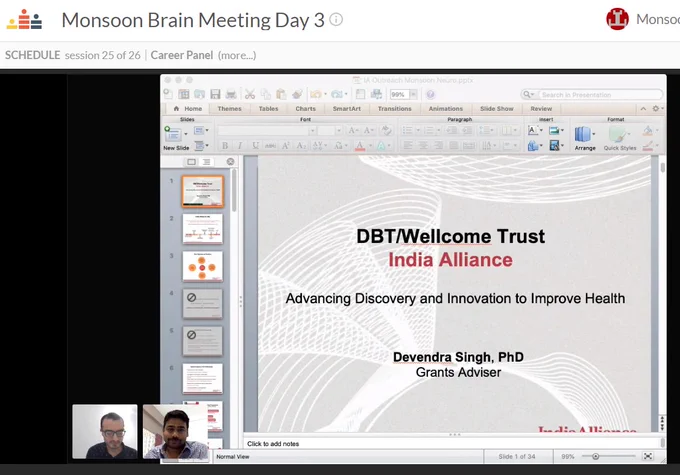The height and width of the screenshot is (475, 680).
Task: Click the New Presentation toolbar icon
Action: (168, 94)
